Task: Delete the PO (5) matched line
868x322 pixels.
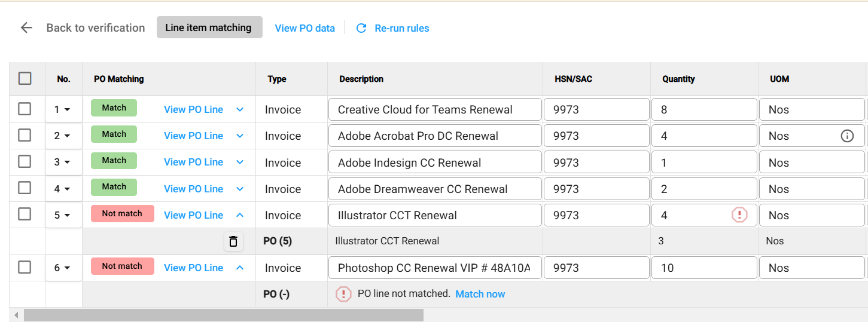Action: click(233, 241)
